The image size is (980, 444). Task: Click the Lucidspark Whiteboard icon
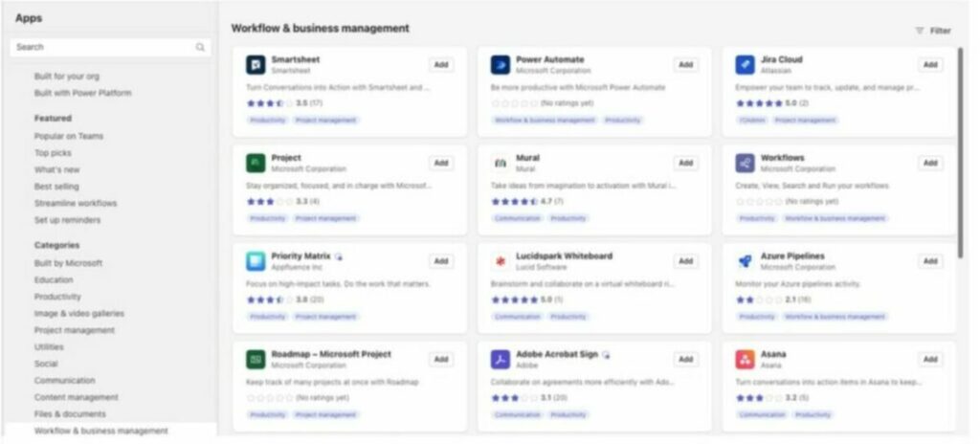click(x=500, y=261)
